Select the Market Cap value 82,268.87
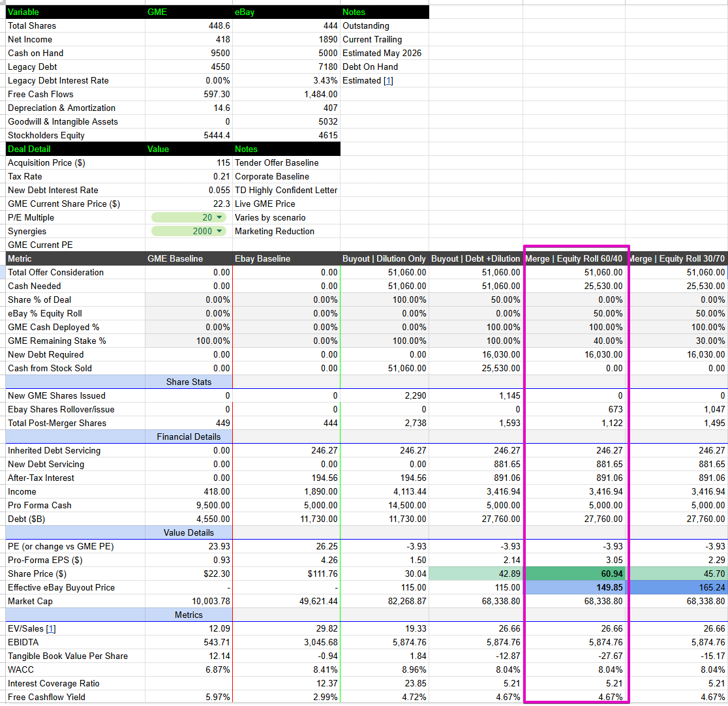Screen dimensions: 728x706 384,601
